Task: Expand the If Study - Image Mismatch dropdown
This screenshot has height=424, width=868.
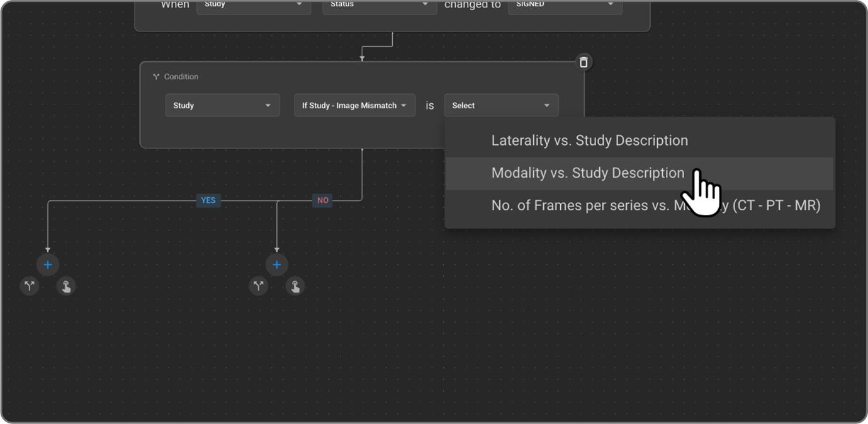Action: (354, 105)
